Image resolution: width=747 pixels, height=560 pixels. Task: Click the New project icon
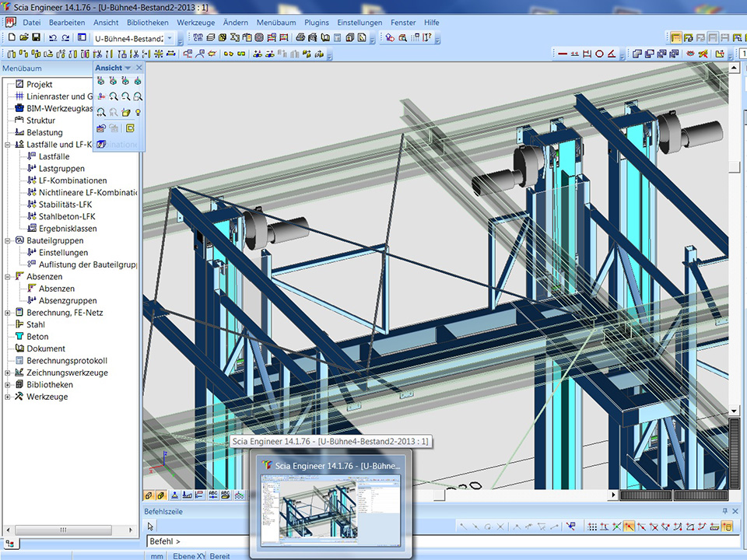click(11, 37)
